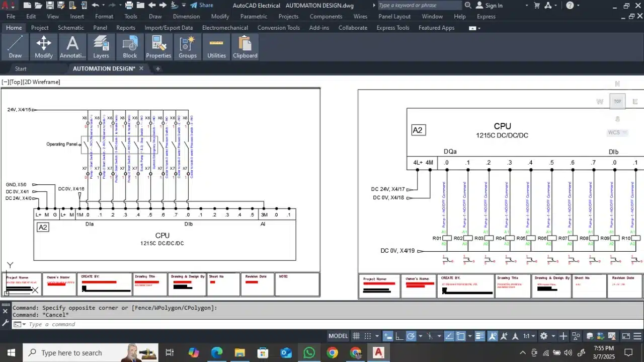The width and height of the screenshot is (644, 362).
Task: Toggle 2D object snap
Action: 460,336
